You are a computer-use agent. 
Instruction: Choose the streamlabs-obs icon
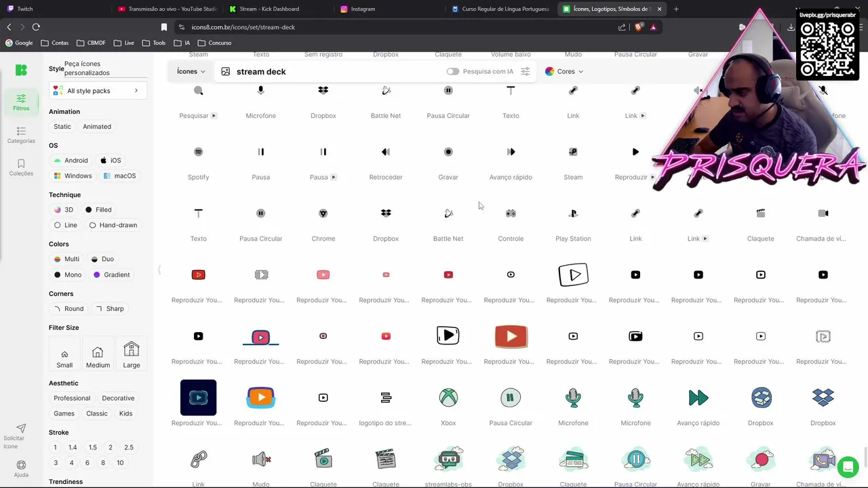pyautogui.click(x=448, y=459)
